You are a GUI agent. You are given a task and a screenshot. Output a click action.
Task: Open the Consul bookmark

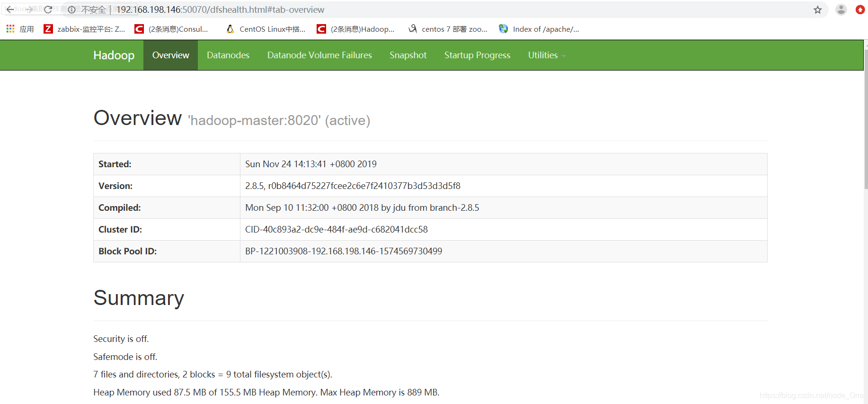tap(171, 29)
